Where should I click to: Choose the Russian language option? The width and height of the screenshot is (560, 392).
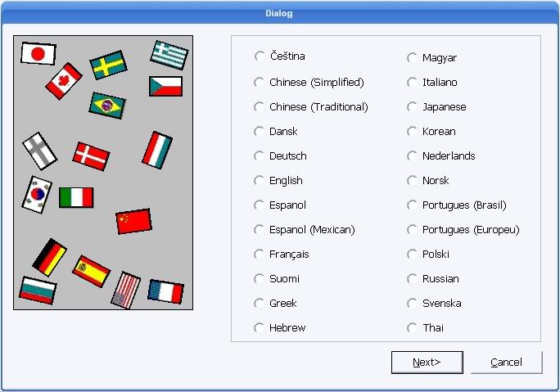pos(412,279)
